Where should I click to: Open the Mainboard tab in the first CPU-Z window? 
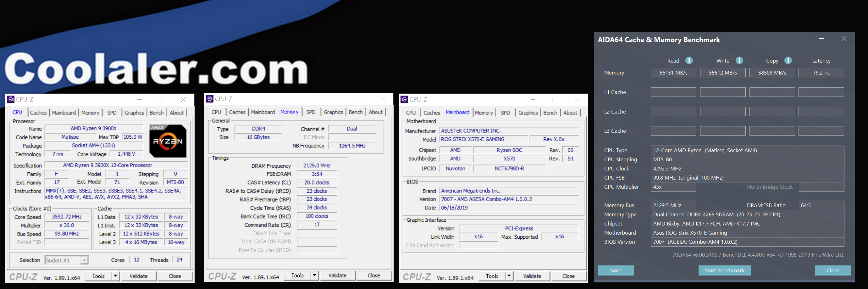coord(64,113)
